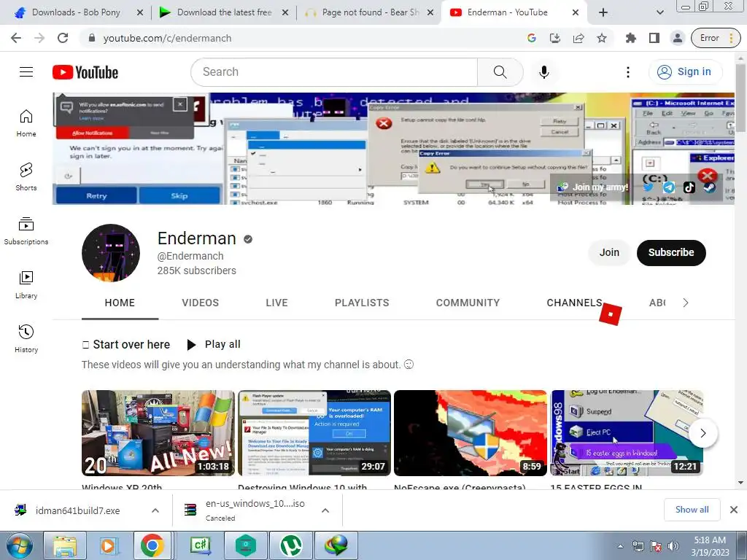Share this page icon in address bar
This screenshot has width=747, height=560.
click(x=578, y=38)
